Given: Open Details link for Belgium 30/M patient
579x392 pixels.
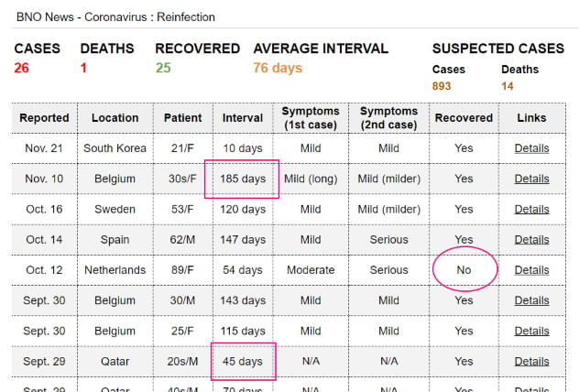Looking at the screenshot, I should pyautogui.click(x=531, y=300).
